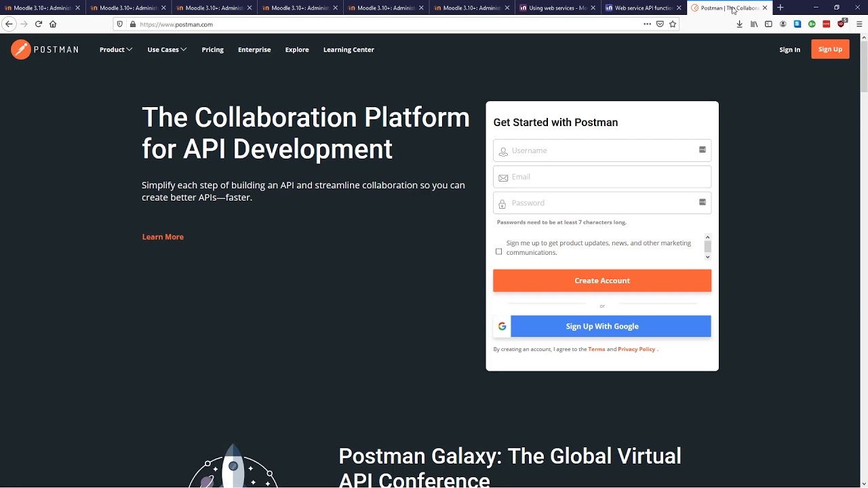Enable marketing communications checkbox
The width and height of the screenshot is (868, 488).
point(499,251)
